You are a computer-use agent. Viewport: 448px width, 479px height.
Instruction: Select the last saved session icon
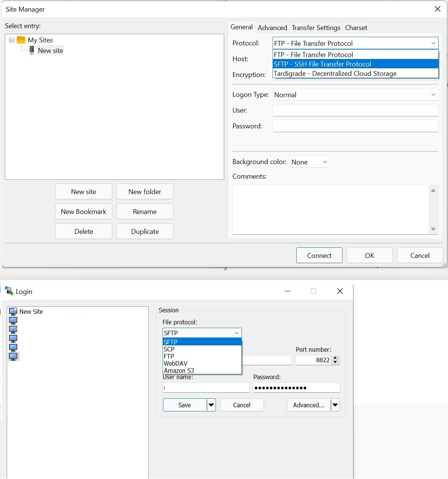coord(13,356)
